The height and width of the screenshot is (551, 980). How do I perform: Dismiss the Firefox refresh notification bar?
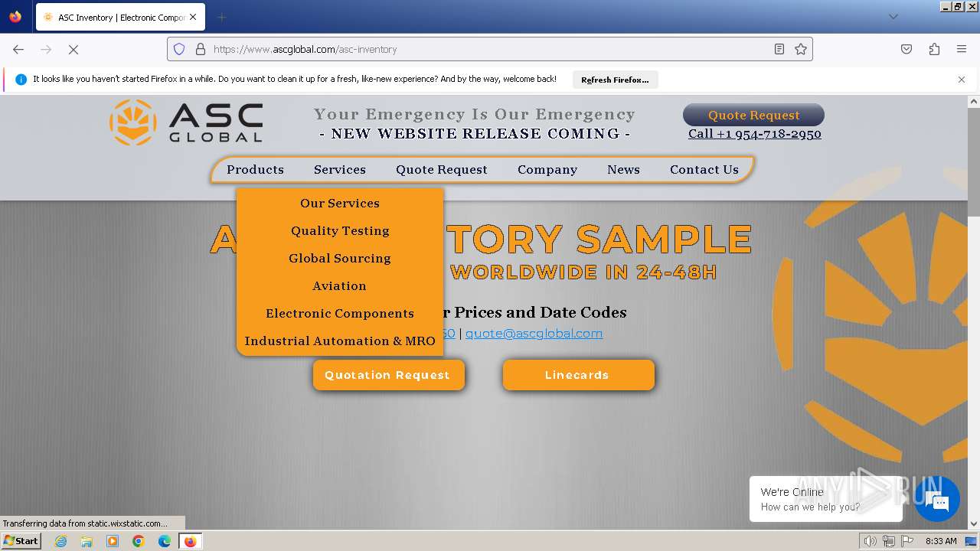click(x=962, y=80)
